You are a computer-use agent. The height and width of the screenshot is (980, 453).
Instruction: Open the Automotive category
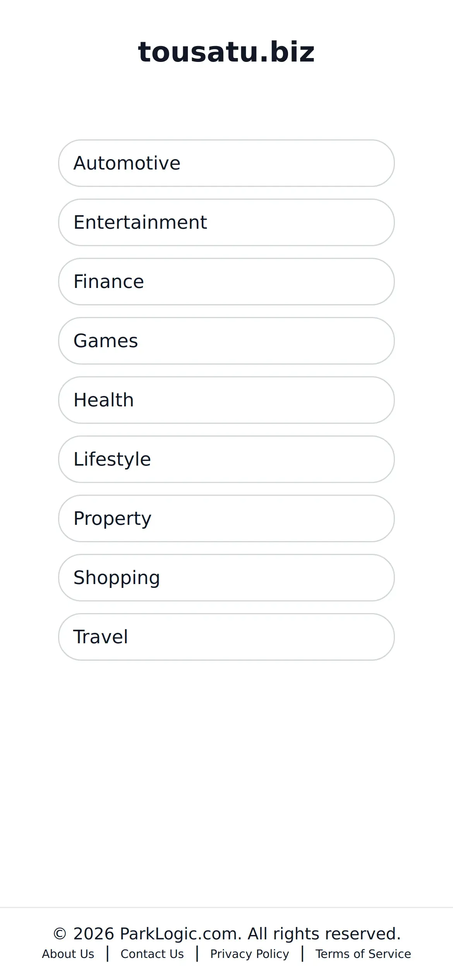click(x=226, y=163)
